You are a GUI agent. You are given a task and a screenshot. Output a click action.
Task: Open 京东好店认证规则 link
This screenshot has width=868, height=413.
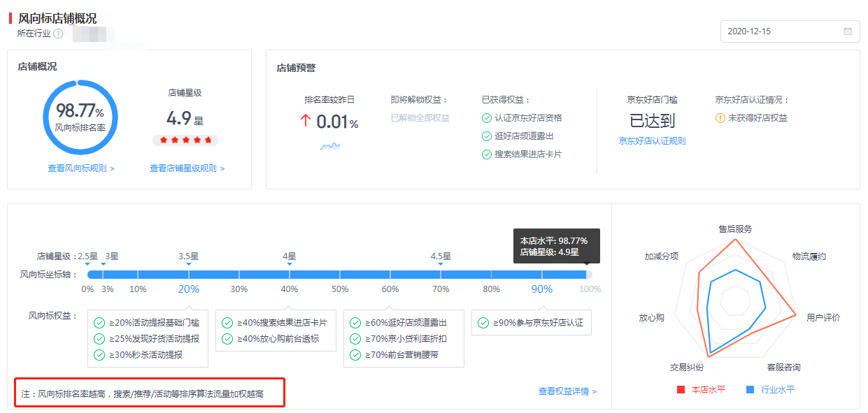pyautogui.click(x=652, y=141)
